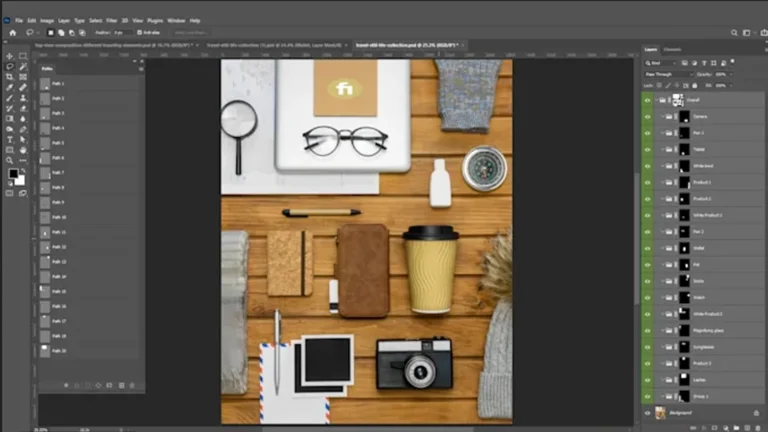Switch to the Channels tab

pyautogui.click(x=672, y=49)
